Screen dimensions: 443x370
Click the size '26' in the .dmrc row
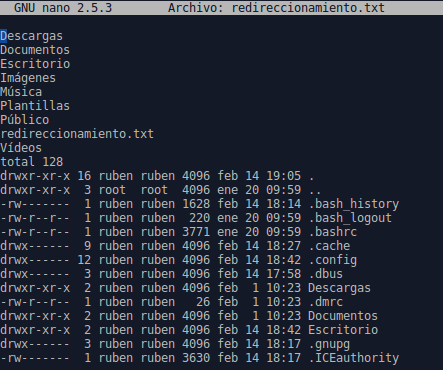click(203, 302)
